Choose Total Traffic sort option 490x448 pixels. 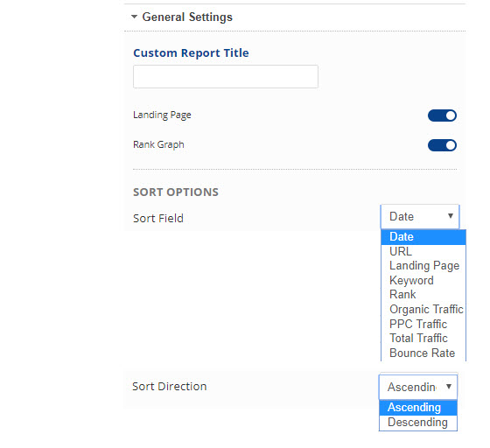point(423,339)
